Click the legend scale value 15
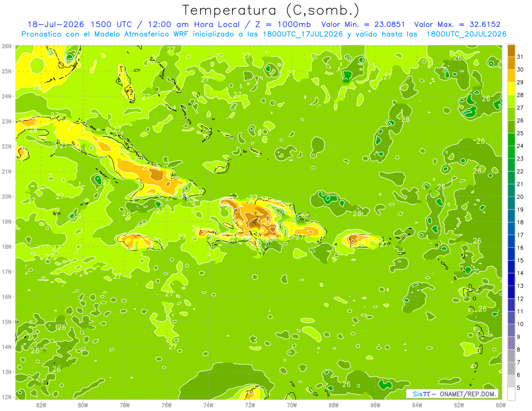This screenshot has width=532, height=411. click(x=520, y=260)
